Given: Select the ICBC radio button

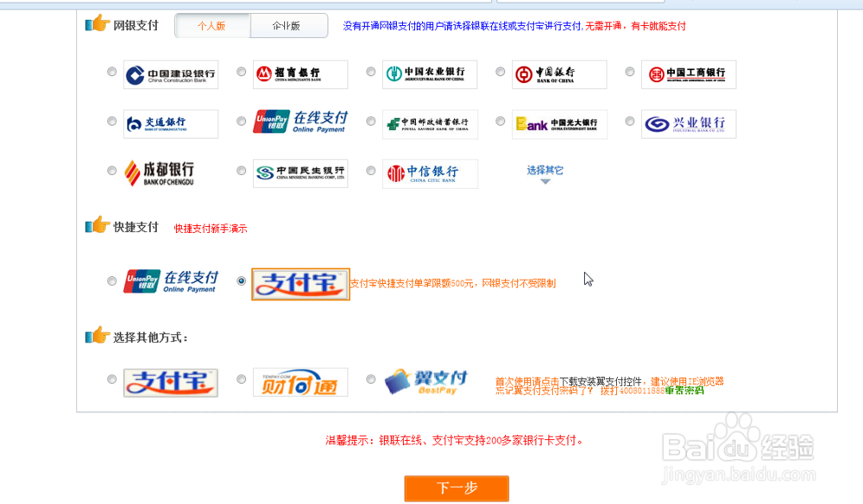Looking at the screenshot, I should [630, 72].
